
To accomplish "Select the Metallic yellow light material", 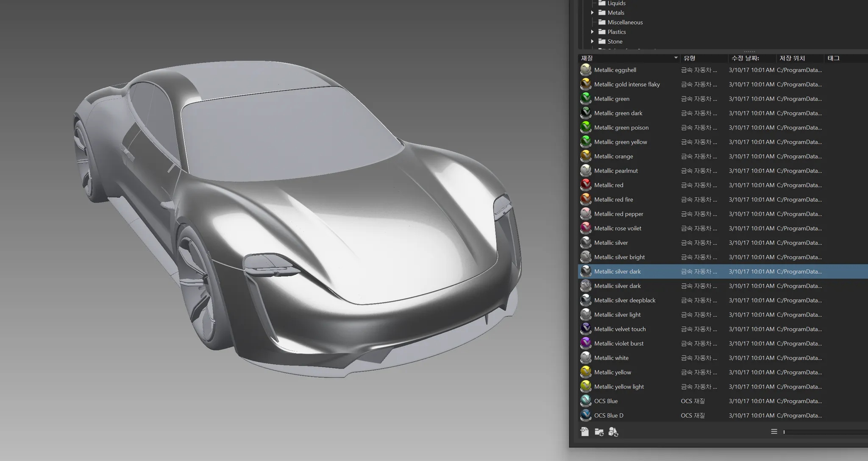I will tap(619, 386).
